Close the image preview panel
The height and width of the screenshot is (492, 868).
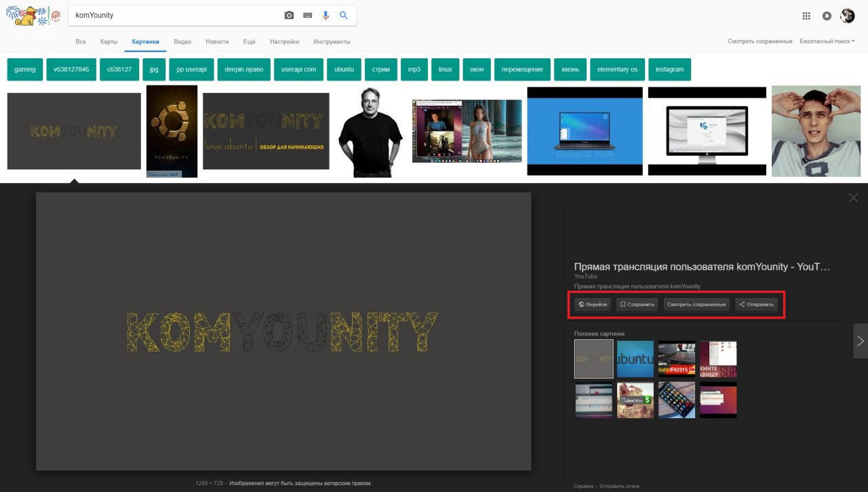tap(853, 198)
